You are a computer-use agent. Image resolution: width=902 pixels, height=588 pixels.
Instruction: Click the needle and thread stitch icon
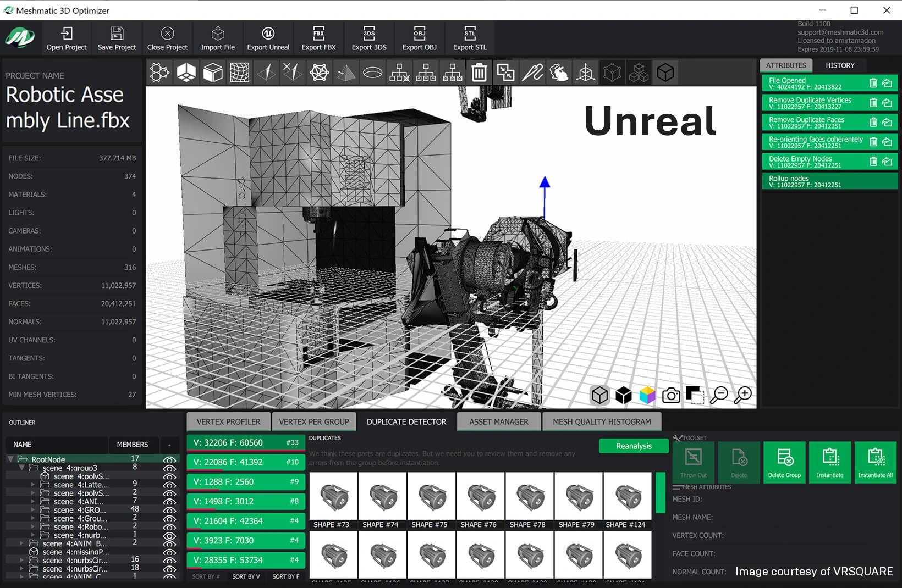pyautogui.click(x=532, y=73)
